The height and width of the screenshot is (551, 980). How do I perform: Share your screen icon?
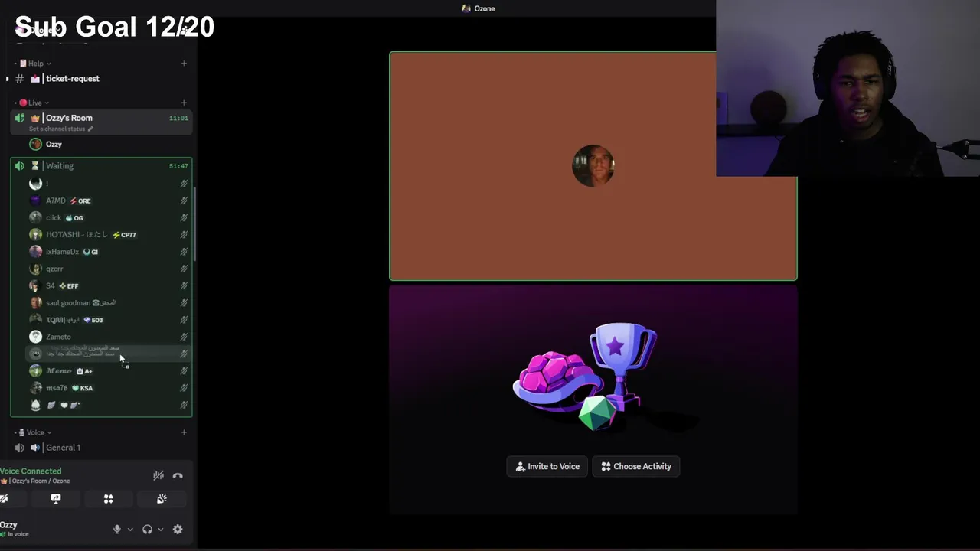(56, 498)
